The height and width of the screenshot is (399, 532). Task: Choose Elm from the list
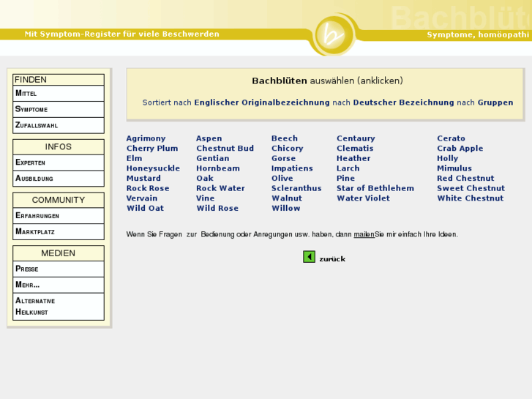point(134,158)
